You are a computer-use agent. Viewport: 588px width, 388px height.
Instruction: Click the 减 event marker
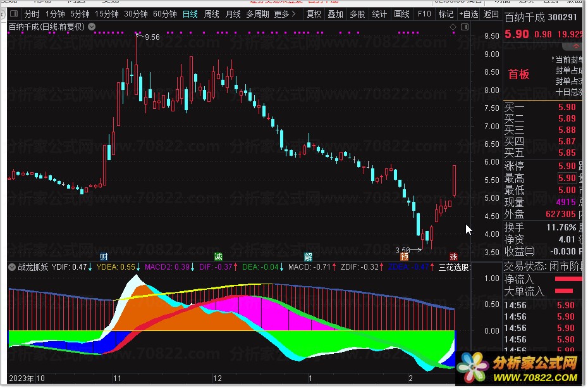click(x=218, y=257)
